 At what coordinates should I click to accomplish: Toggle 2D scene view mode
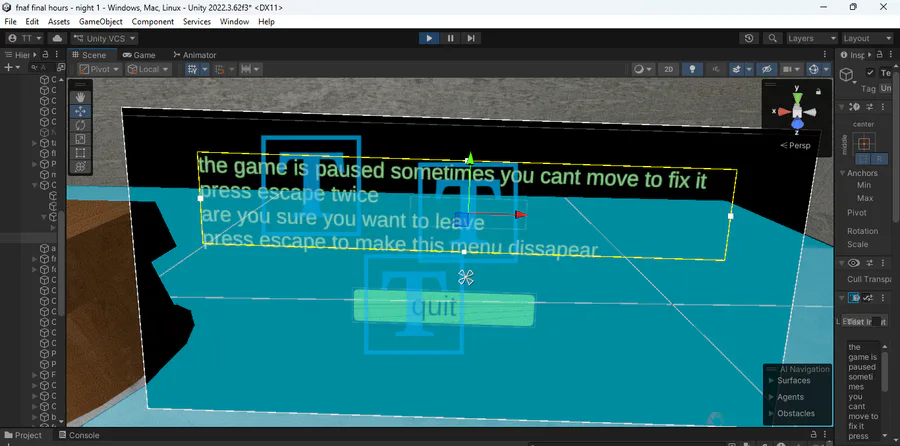click(x=668, y=69)
